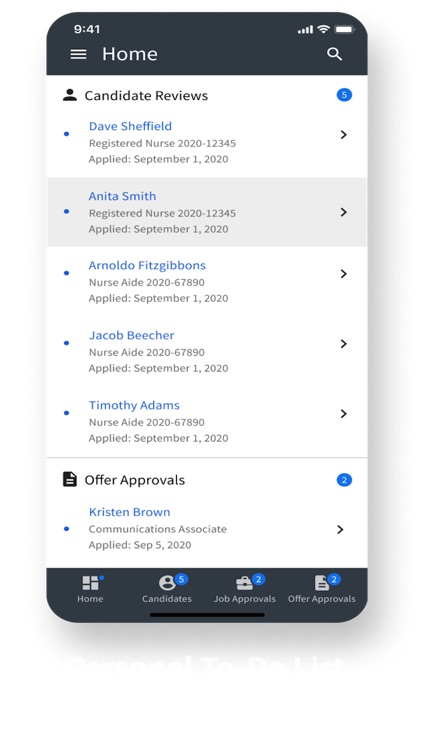Click Nurse Aide 2020-67890 under Jacob Beecher
The height and width of the screenshot is (750, 422).
(x=146, y=353)
